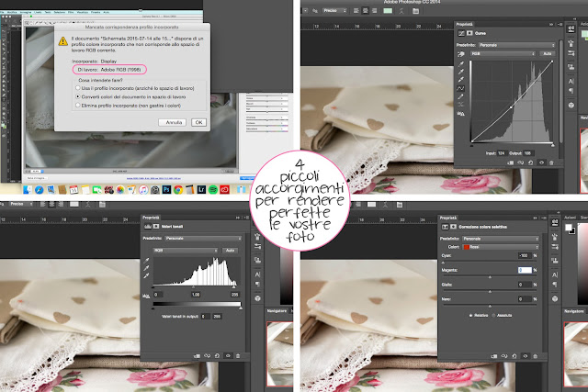Viewport: 588px width, 392px height.
Task: Select 'Converti colori del documento' radio option
Action: point(78,96)
